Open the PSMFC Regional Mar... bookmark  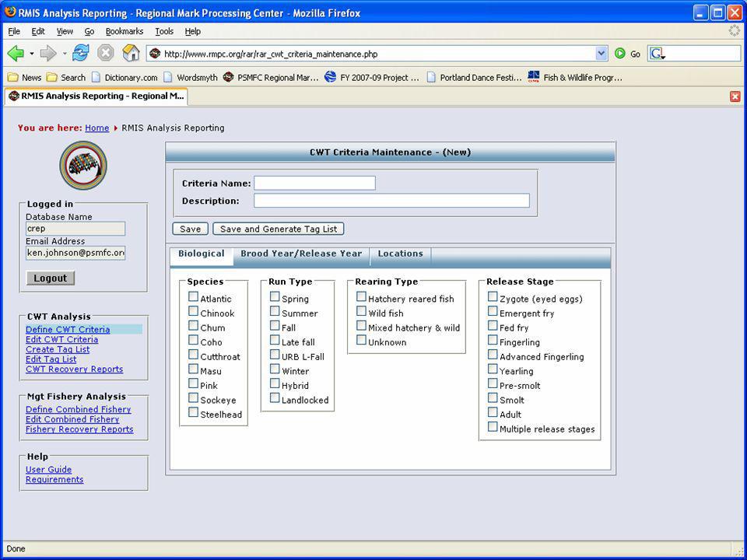coord(271,78)
